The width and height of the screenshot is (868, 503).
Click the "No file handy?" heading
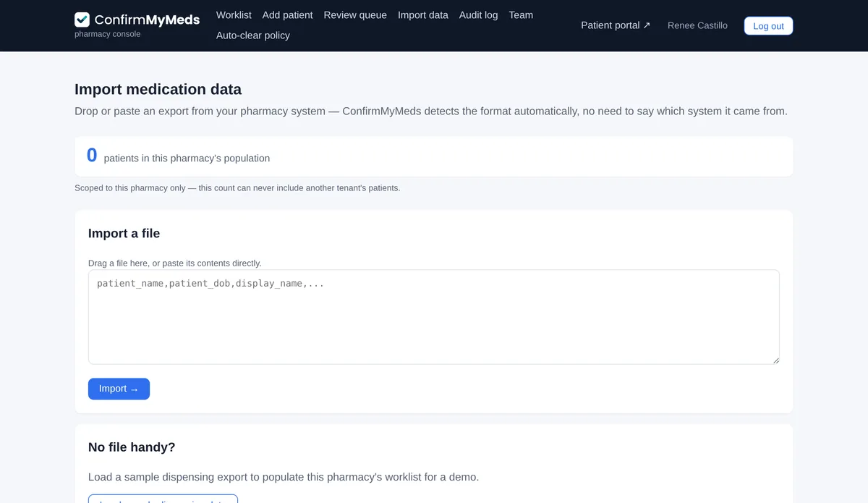coord(132,447)
